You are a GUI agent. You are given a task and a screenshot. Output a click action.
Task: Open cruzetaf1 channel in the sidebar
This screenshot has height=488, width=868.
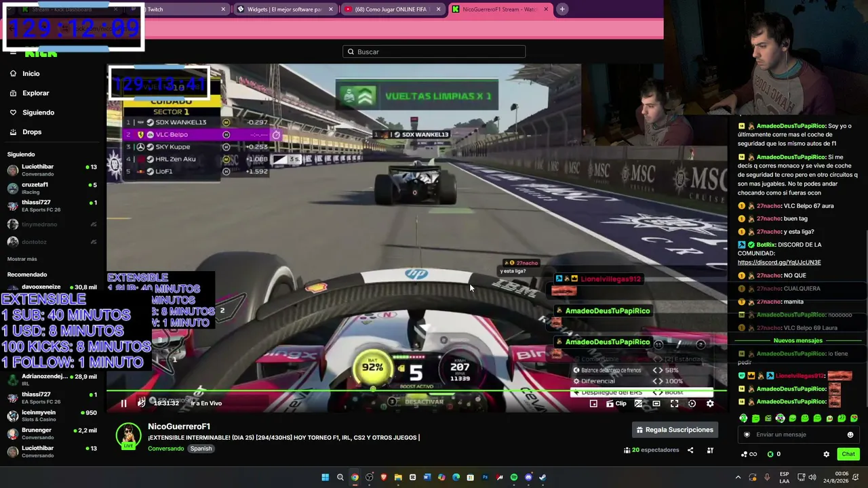coord(52,188)
